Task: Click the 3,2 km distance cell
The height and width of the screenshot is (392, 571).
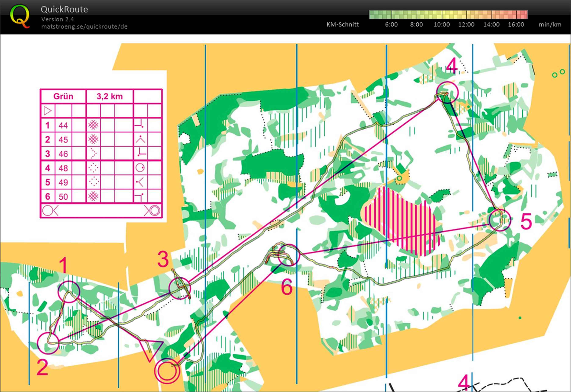Action: pos(110,96)
